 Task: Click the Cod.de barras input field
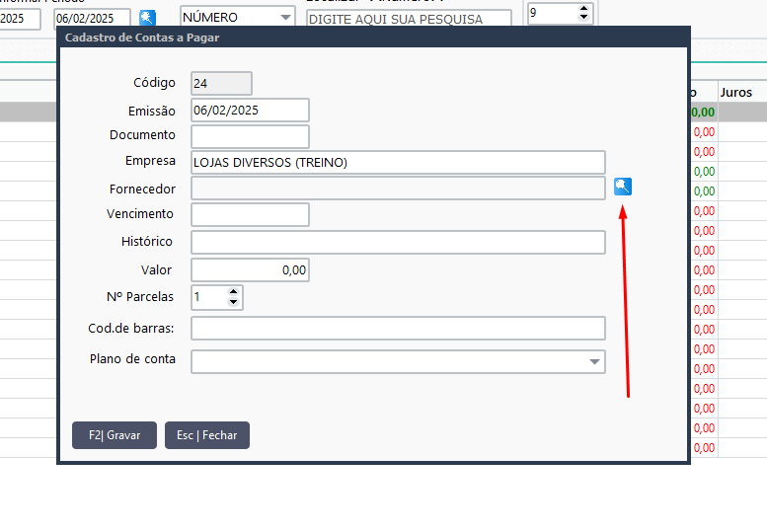[x=398, y=328]
